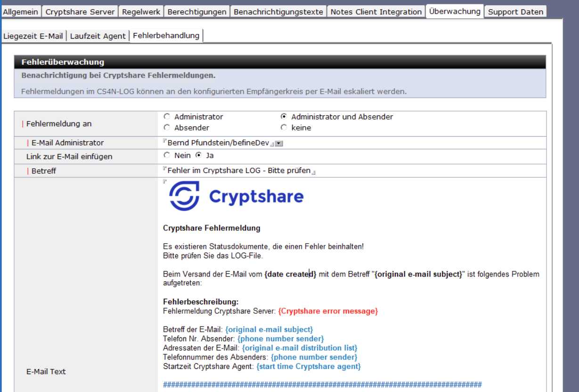579x392 pixels.
Task: Open Benachrichtigungstexte tab
Action: (278, 12)
